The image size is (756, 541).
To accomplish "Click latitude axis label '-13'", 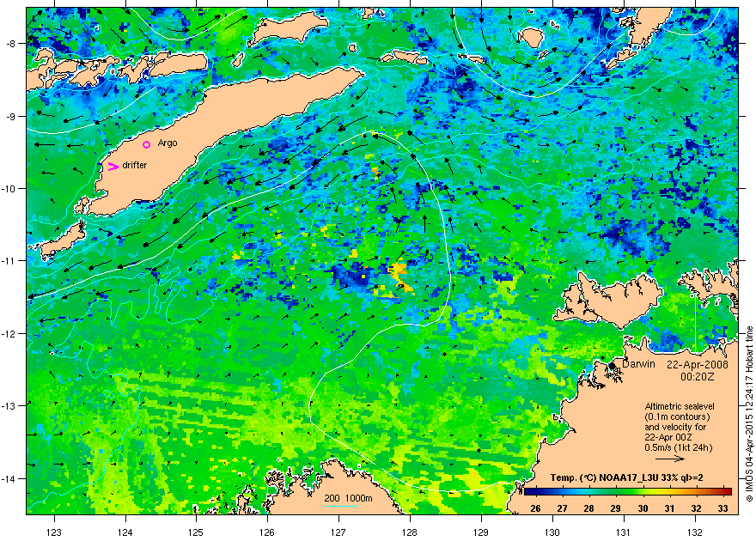I will click(x=9, y=406).
